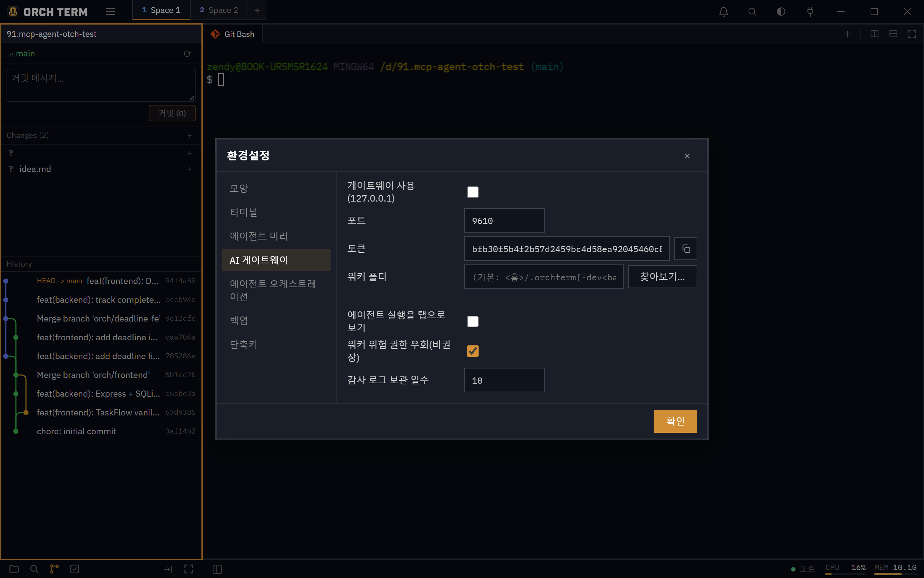Click the search icon in title bar
Viewport: 924px width, 578px height.
click(x=752, y=12)
